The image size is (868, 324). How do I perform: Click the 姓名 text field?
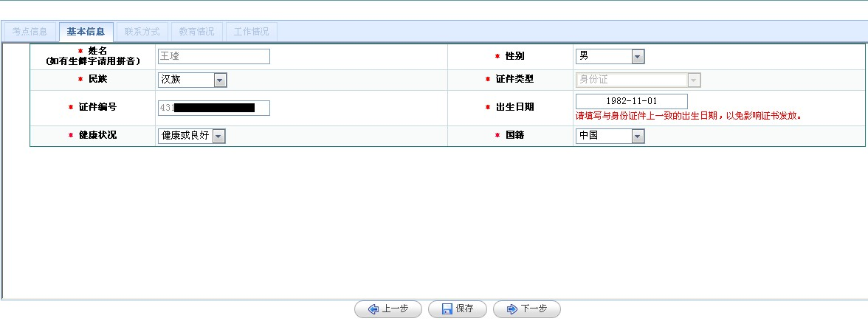[213, 57]
